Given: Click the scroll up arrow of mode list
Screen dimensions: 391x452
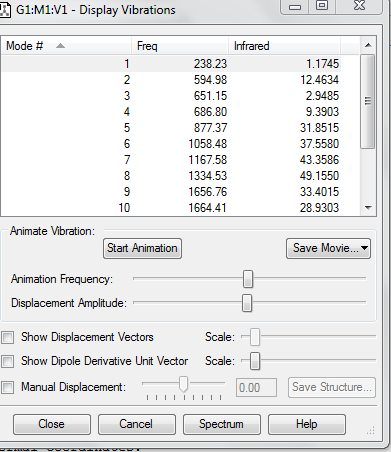Looking at the screenshot, I should click(368, 45).
